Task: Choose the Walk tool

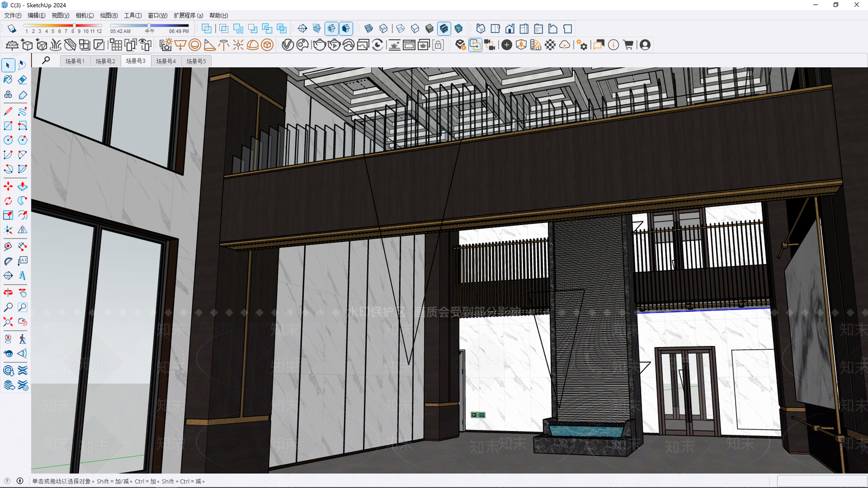Action: pyautogui.click(x=22, y=339)
